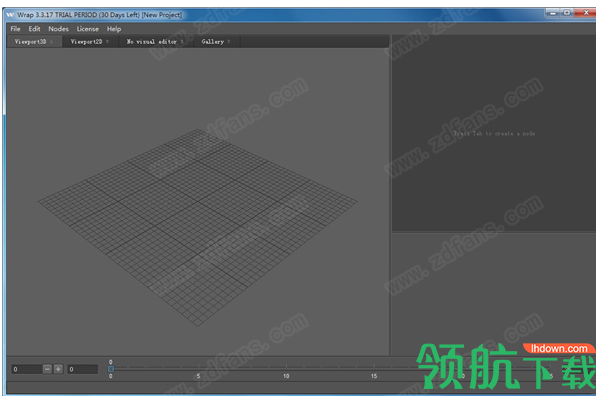Viewport: 596px width, 396px height.
Task: Click the timeline playhead at frame 0
Action: pos(111,369)
